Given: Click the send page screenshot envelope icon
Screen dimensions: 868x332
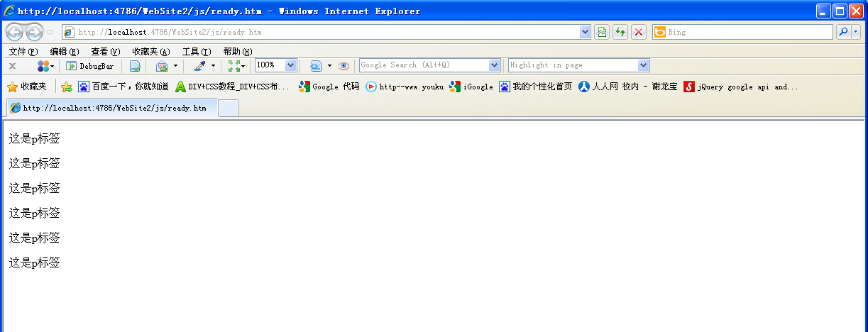Looking at the screenshot, I should click(162, 65).
